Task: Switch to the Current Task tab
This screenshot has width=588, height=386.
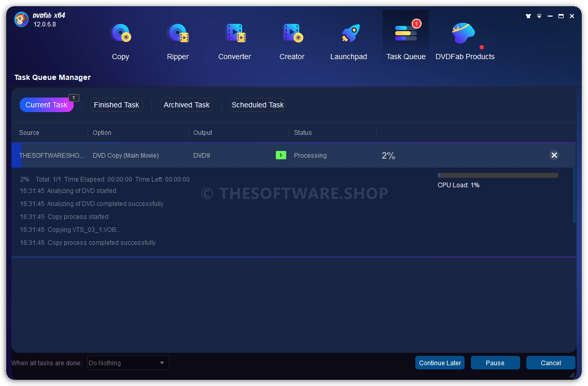Action: pos(47,105)
